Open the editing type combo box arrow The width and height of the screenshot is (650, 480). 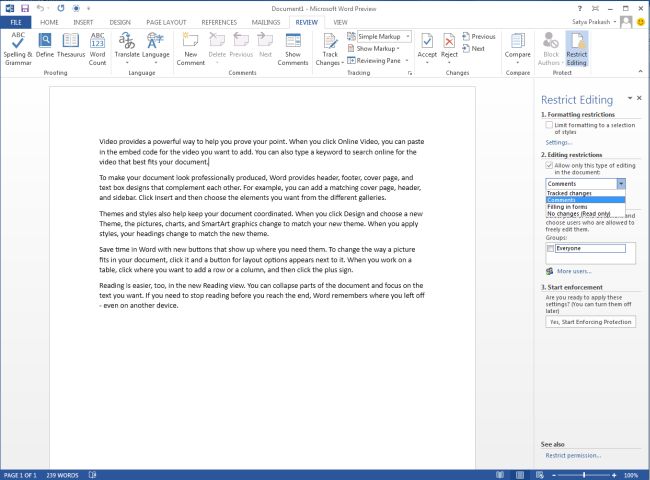tap(621, 184)
